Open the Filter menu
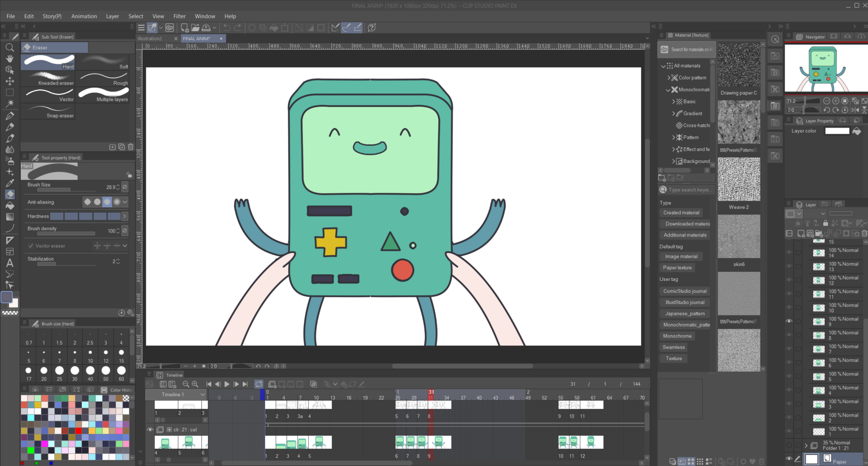The image size is (868, 466). (179, 16)
